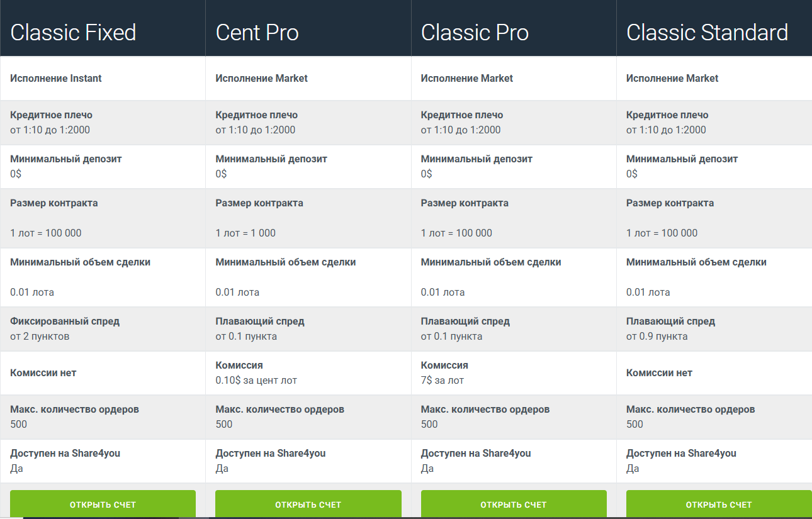812x519 pixels.
Task: Click Комиссии нет in Classic Standard column
Action: coord(659,372)
